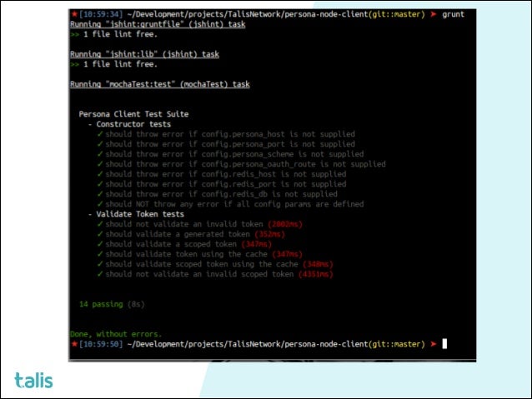Click (git::master) label on first prompt
This screenshot has height=399, width=532.
(397, 14)
